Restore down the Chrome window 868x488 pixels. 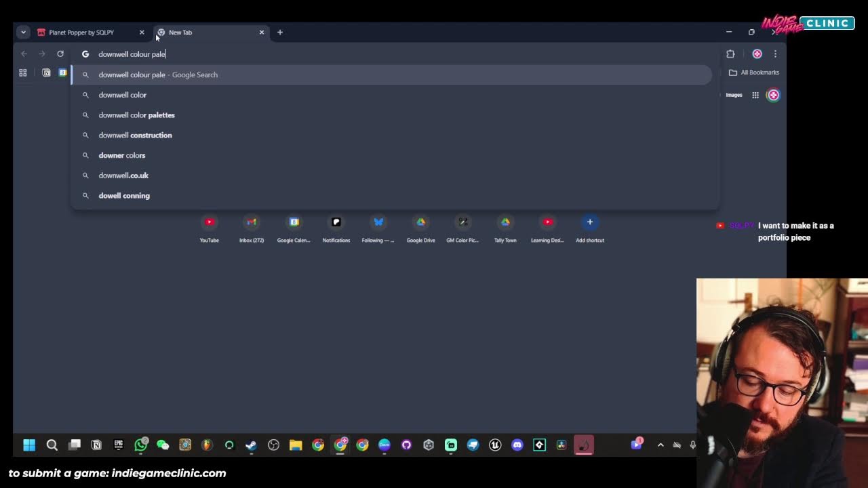coord(751,32)
